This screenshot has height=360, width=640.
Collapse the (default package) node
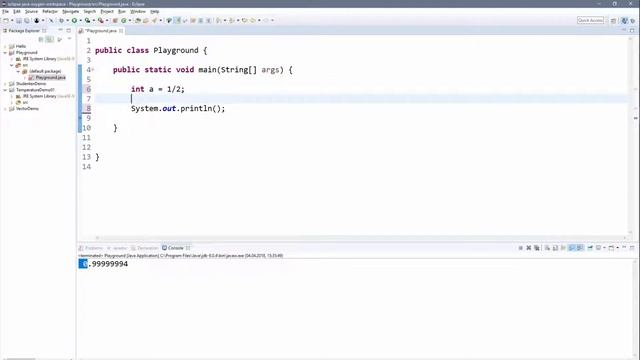click(x=18, y=71)
